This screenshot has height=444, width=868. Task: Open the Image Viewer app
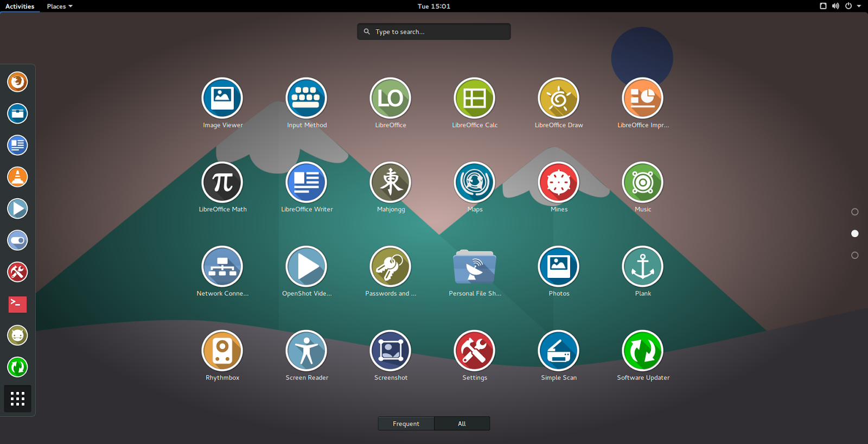[222, 98]
